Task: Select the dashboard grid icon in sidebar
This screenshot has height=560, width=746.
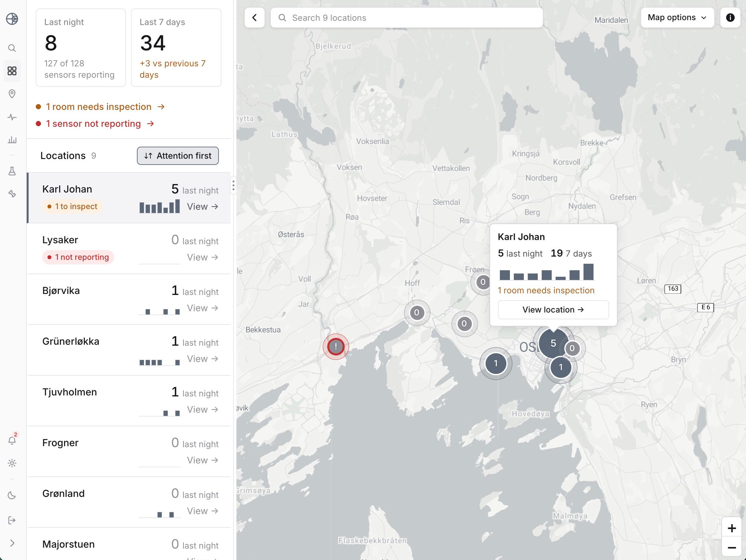Action: (x=12, y=71)
